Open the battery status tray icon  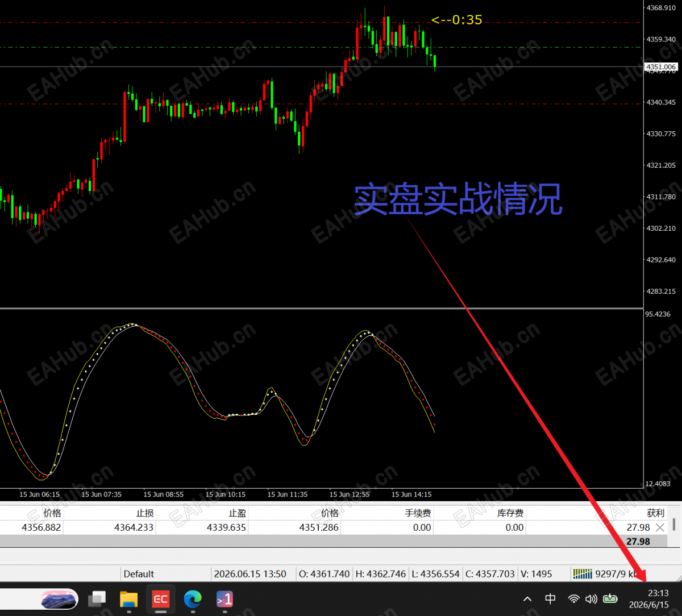pyautogui.click(x=610, y=598)
